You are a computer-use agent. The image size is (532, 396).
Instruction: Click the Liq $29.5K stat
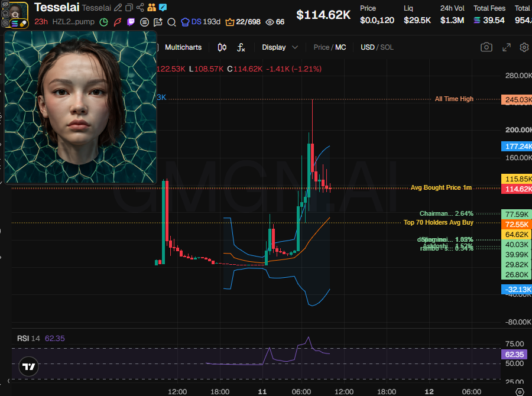(x=417, y=14)
